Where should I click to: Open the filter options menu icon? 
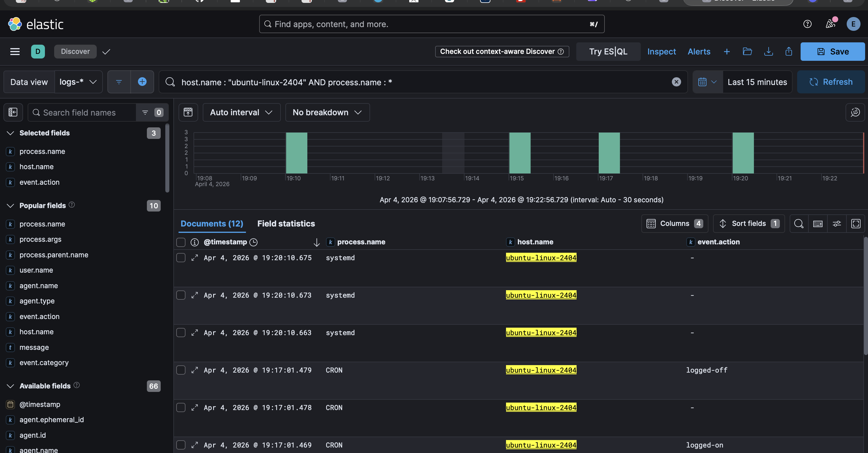tap(119, 82)
